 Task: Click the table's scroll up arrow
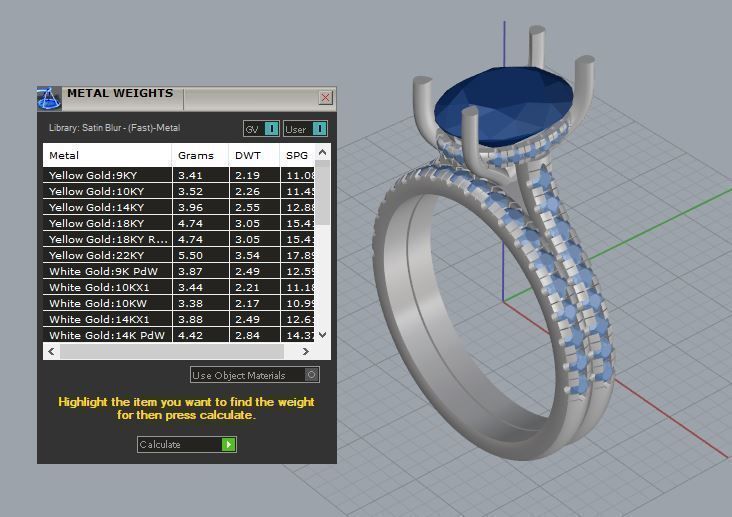point(322,152)
